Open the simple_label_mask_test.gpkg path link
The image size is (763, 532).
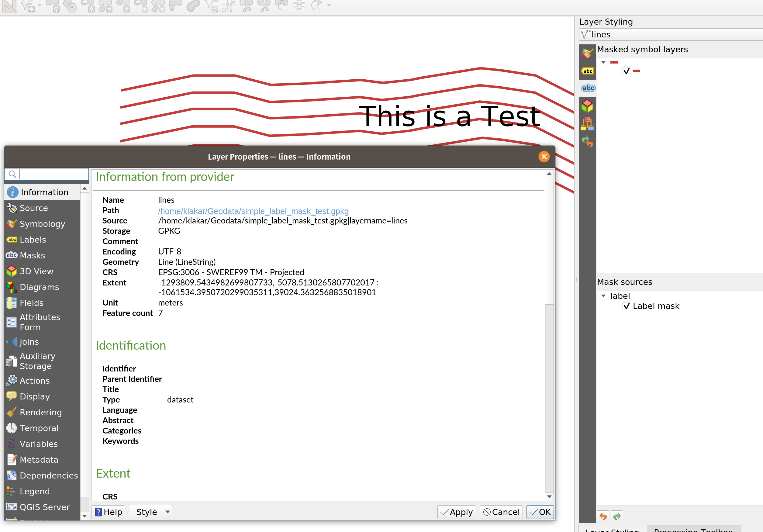click(x=253, y=211)
